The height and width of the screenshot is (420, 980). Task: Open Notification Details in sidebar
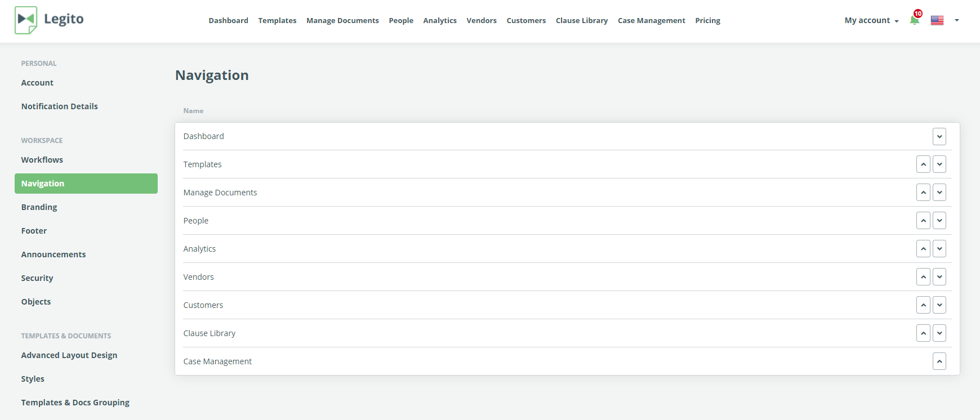click(x=60, y=106)
